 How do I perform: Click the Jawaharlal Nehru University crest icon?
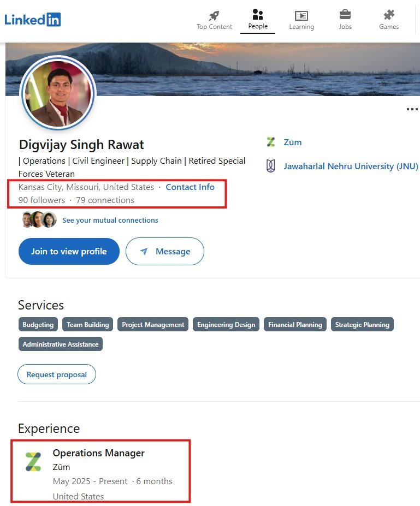[x=271, y=166]
